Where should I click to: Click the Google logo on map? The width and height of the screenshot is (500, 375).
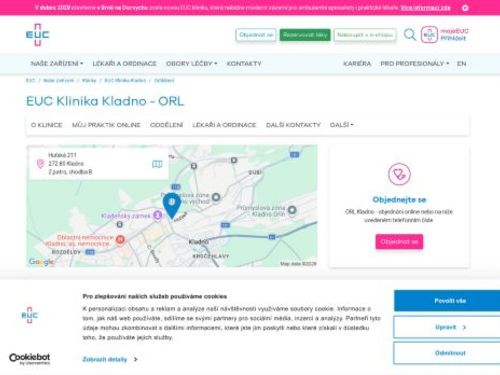pos(41,262)
